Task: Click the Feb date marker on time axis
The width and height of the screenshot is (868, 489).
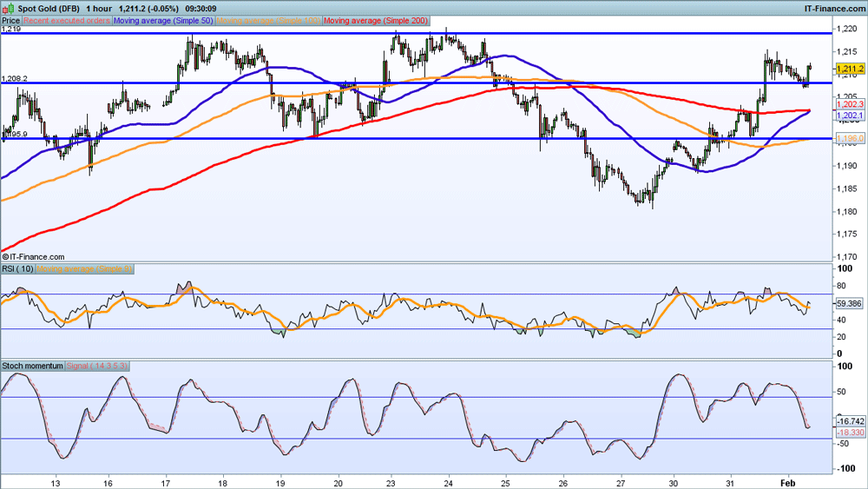Action: [x=788, y=483]
